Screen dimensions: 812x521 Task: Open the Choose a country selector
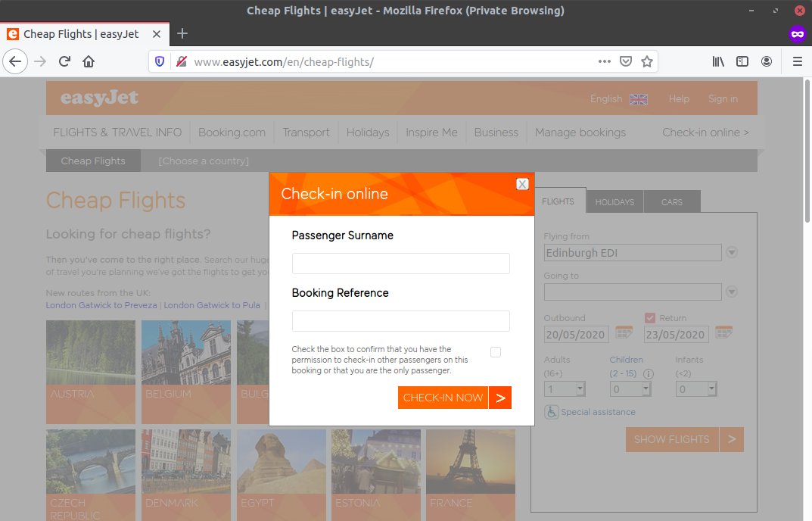[204, 161]
